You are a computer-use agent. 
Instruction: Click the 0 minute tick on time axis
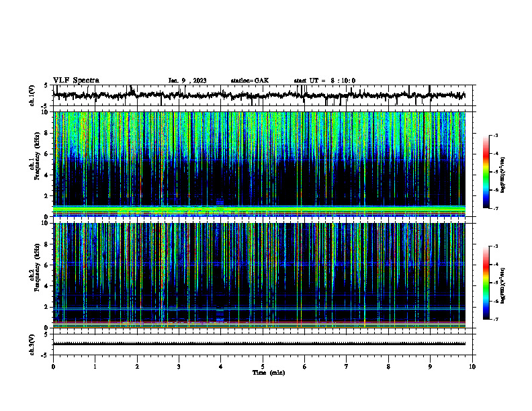pyautogui.click(x=53, y=367)
